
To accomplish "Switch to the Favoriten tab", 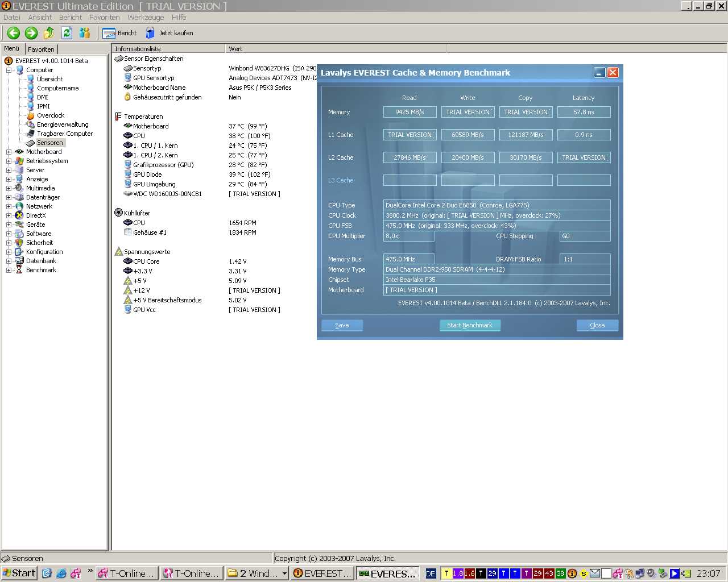I will tap(42, 49).
